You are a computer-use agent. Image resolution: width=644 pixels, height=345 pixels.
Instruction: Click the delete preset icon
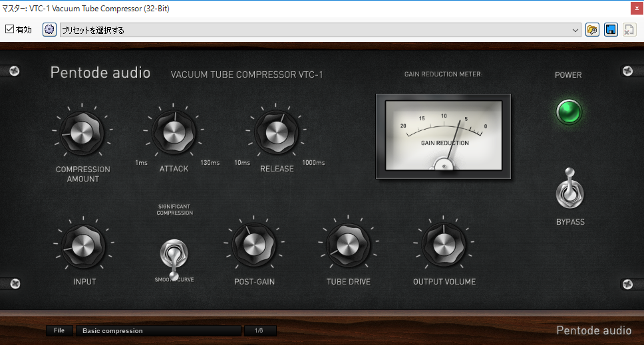(629, 29)
